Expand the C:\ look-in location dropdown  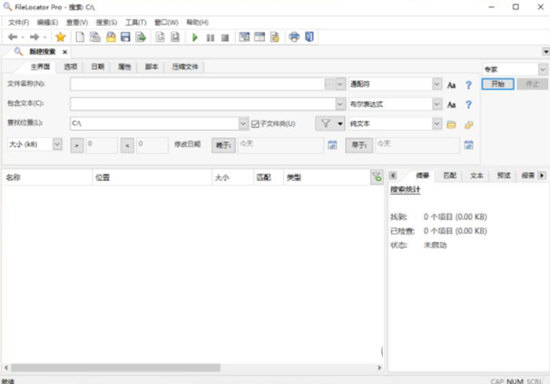tap(243, 123)
